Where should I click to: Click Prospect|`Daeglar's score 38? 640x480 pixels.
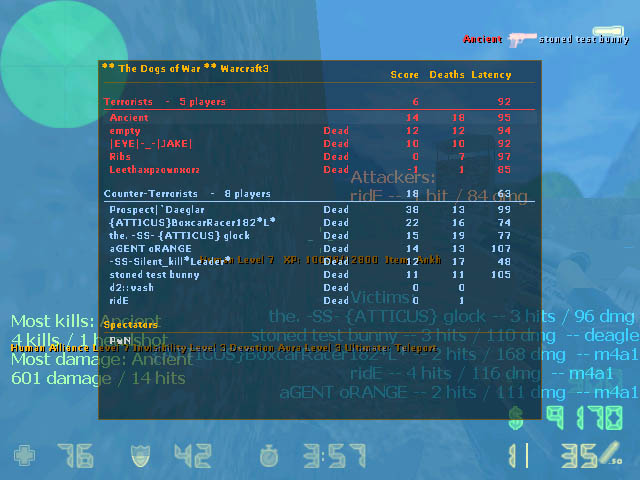pos(412,209)
